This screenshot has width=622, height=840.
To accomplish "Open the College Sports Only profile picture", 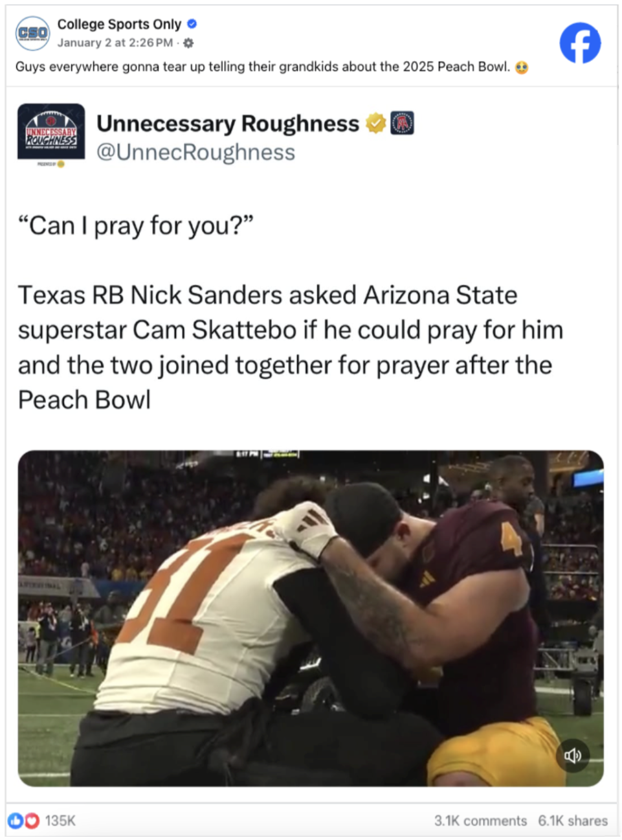I will pyautogui.click(x=32, y=33).
